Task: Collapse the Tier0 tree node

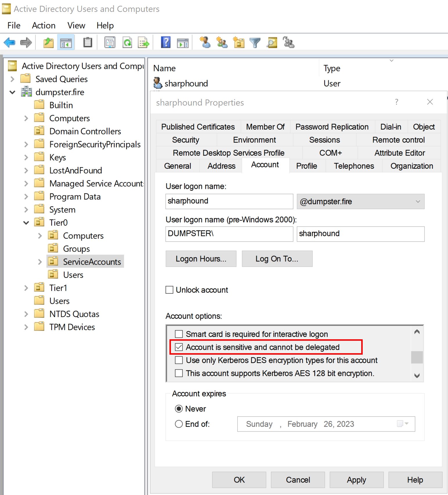Action: (x=26, y=223)
